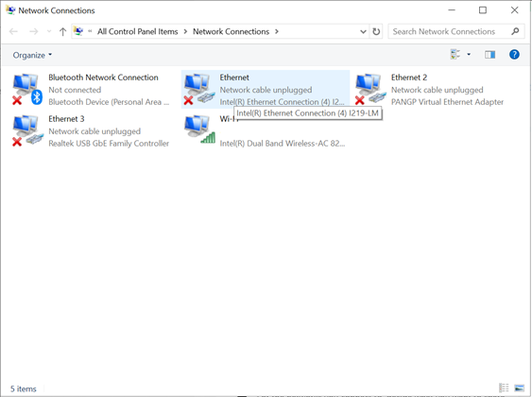The height and width of the screenshot is (397, 532).
Task: Close the Network Connections window
Action: 514,10
